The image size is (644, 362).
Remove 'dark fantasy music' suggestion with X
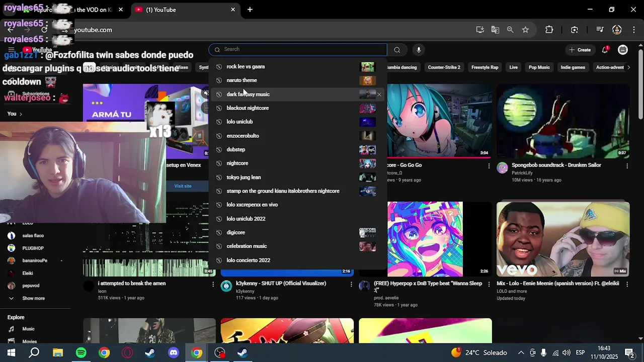(379, 94)
